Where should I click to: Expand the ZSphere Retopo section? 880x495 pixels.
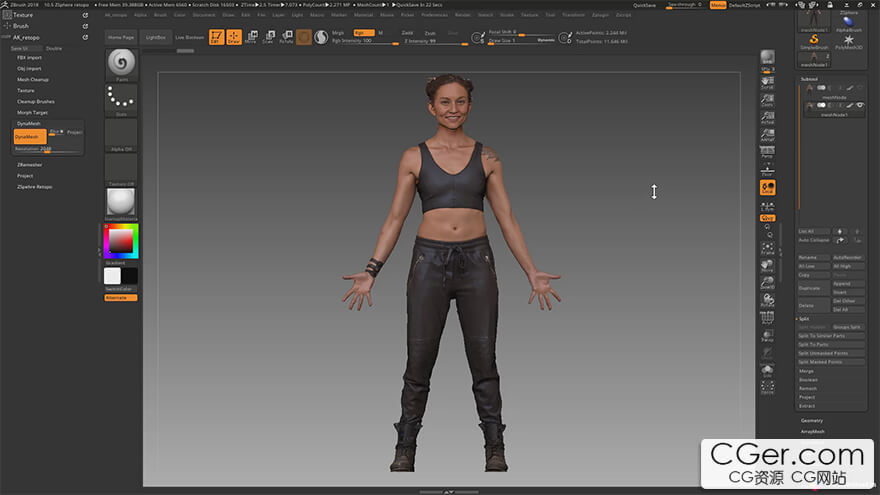tap(34, 187)
